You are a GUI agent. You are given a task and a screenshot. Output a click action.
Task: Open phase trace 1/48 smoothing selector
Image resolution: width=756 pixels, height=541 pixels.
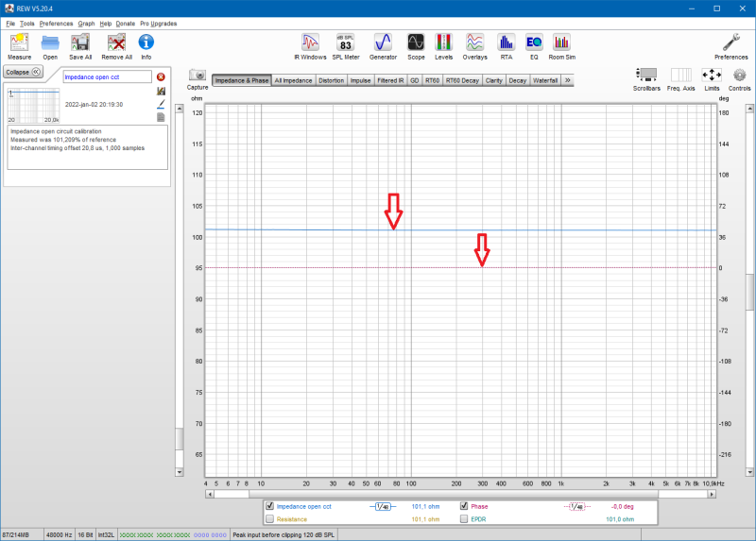coord(577,506)
